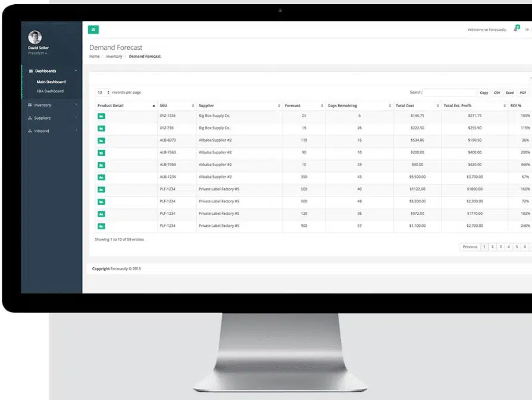Change records per page dropdown
532x400 pixels.
coord(103,92)
